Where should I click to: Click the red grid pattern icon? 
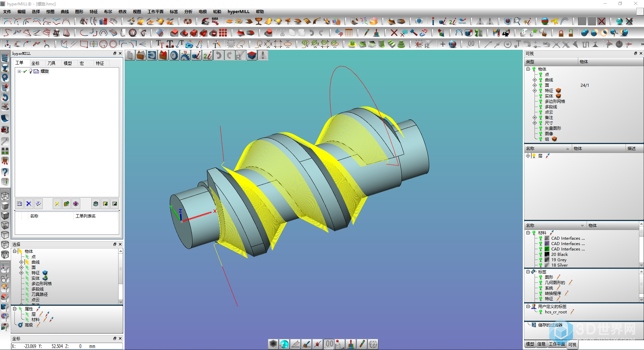[223, 33]
